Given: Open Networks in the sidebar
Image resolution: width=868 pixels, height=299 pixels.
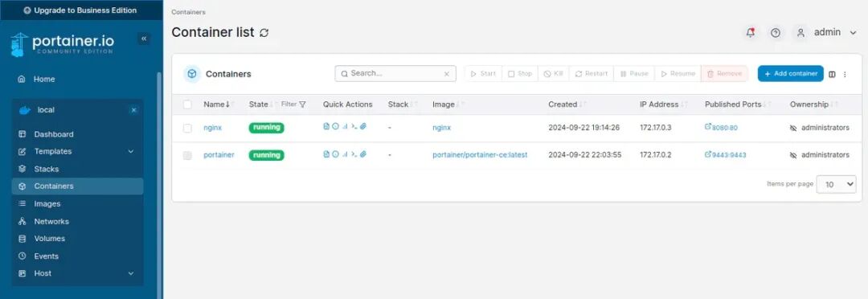Looking at the screenshot, I should (77, 221).
